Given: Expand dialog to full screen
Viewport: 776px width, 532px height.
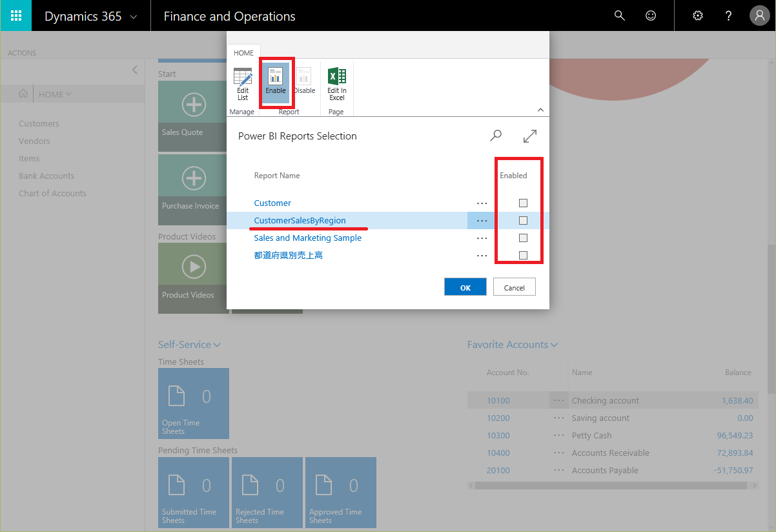Looking at the screenshot, I should [530, 136].
